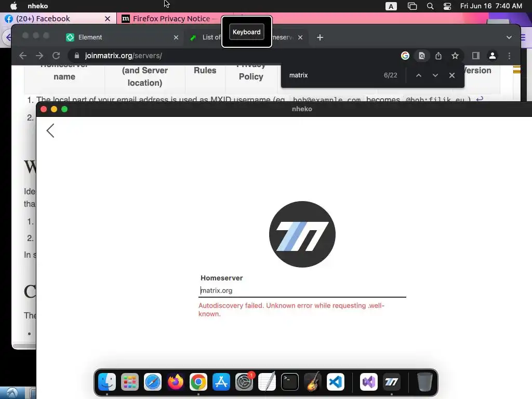Viewport: 532px width, 399px height.
Task: Open Terminal from the dock
Action: click(x=290, y=382)
